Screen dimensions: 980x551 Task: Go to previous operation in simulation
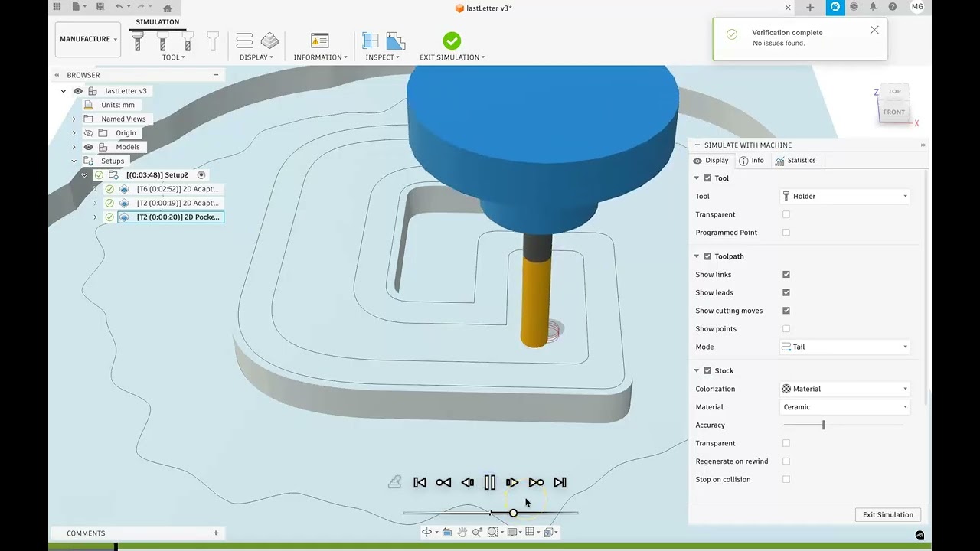click(x=443, y=482)
